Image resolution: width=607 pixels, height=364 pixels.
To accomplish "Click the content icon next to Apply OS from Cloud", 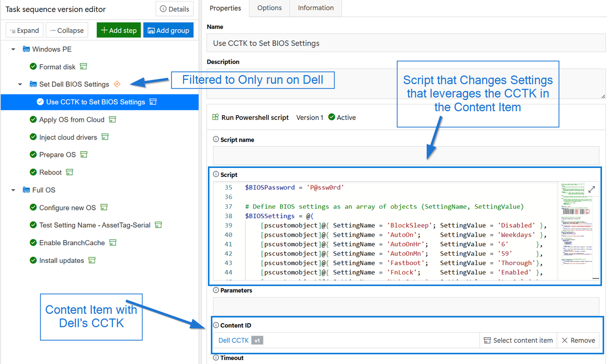I will (113, 119).
